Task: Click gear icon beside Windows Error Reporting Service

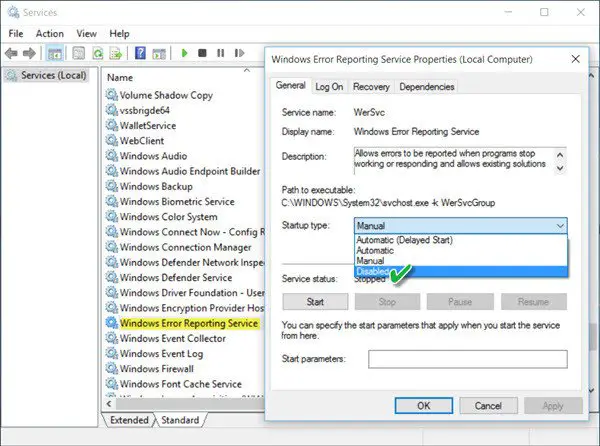Action: tap(111, 322)
